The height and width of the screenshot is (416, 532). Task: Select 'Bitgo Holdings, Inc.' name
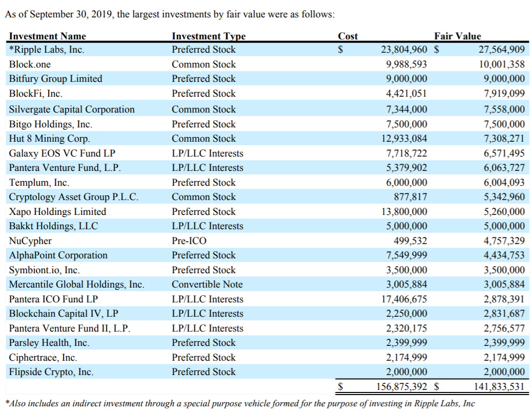coord(51,124)
